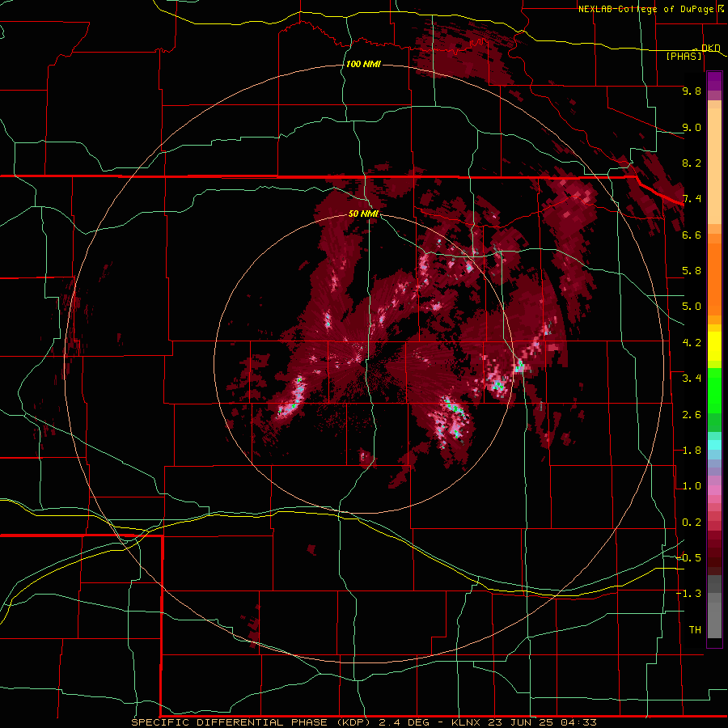This screenshot has height=728, width=728.
Task: Click the bright green segment of color bar
Action: click(x=714, y=392)
